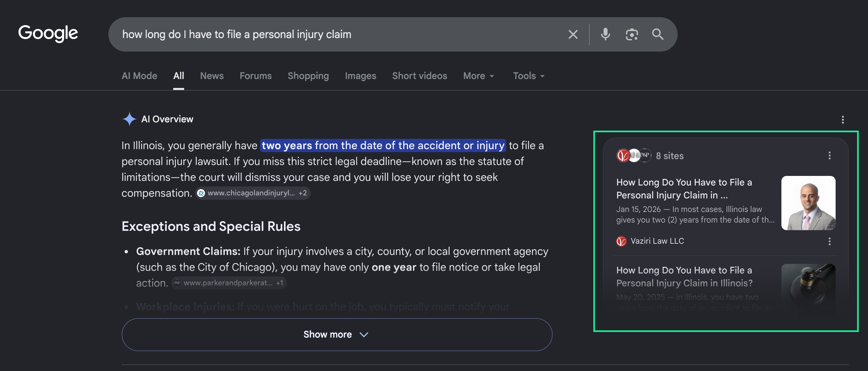Viewport: 868px width, 371px height.
Task: Select the All results tab
Action: click(178, 76)
